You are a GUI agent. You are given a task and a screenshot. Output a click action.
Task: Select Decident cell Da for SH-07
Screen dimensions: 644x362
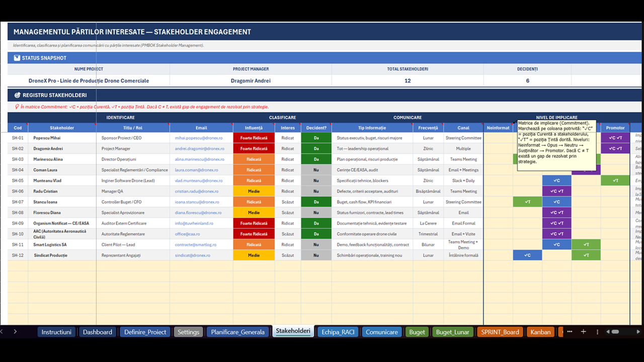(x=316, y=202)
